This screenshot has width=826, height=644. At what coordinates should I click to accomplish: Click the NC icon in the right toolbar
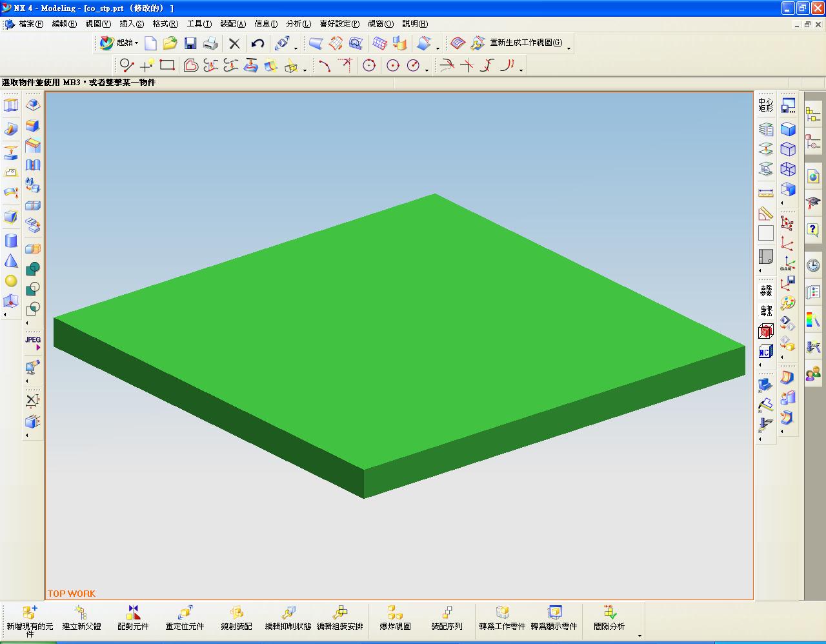pos(766,352)
